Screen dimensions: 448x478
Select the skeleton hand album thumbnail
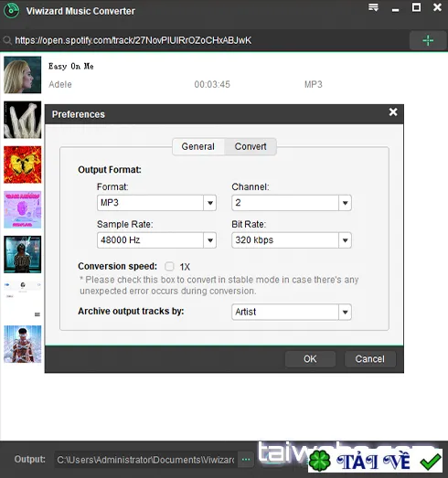(x=22, y=120)
